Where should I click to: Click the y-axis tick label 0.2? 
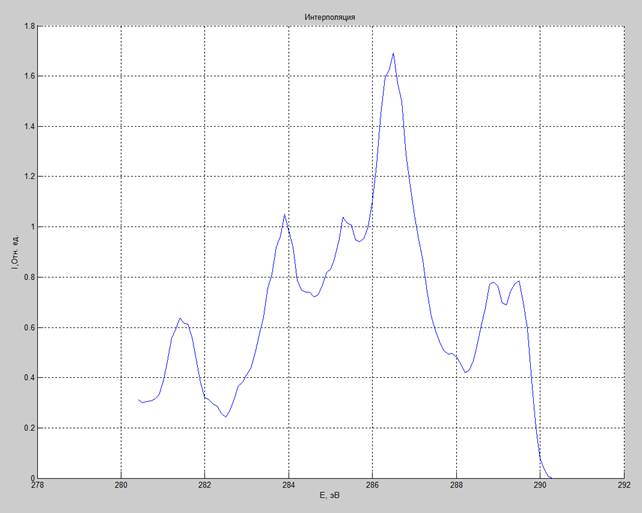coord(30,428)
